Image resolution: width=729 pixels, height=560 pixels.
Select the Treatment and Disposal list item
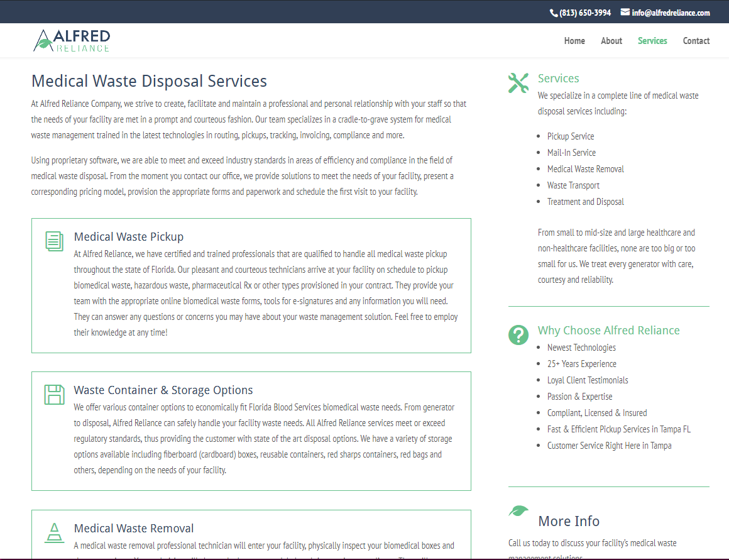[x=585, y=201]
